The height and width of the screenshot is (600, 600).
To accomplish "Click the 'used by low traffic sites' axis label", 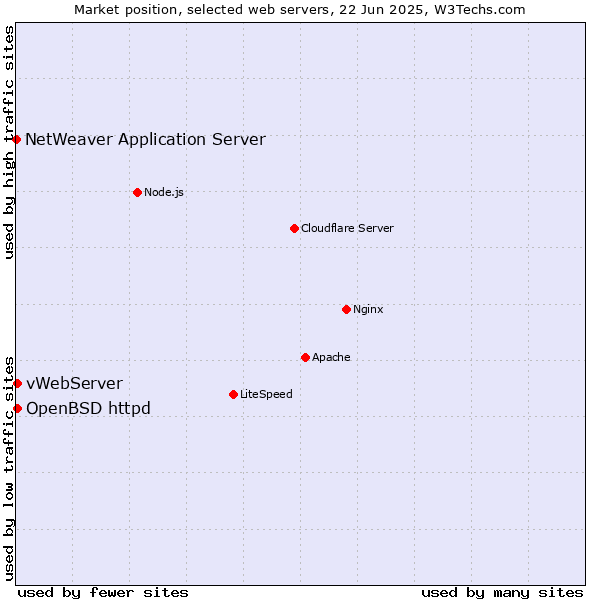I will coord(8,470).
